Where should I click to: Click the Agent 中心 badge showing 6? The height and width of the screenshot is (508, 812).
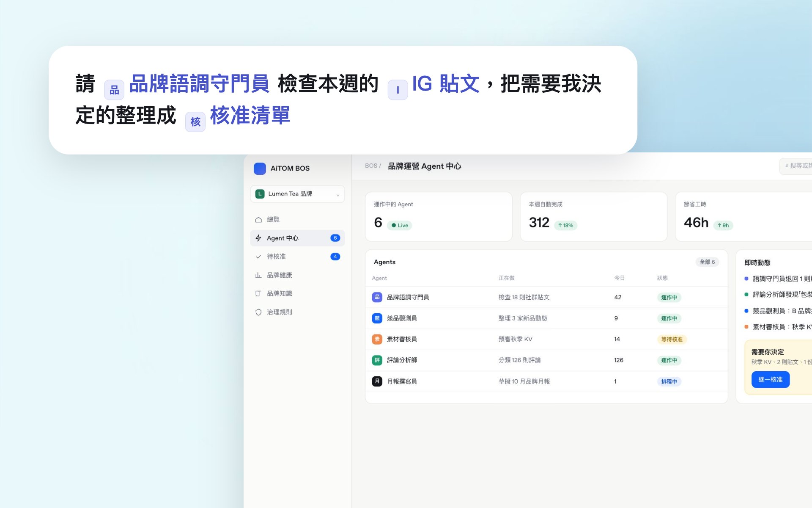[x=335, y=238]
